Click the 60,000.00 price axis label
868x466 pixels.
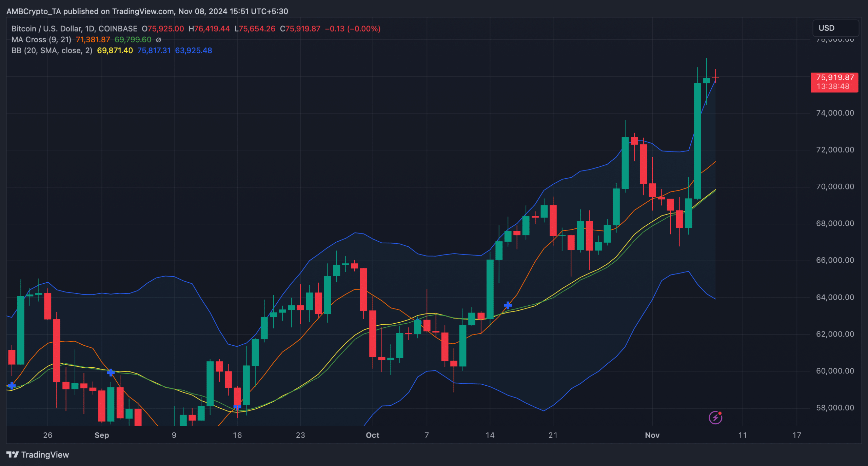click(835, 371)
